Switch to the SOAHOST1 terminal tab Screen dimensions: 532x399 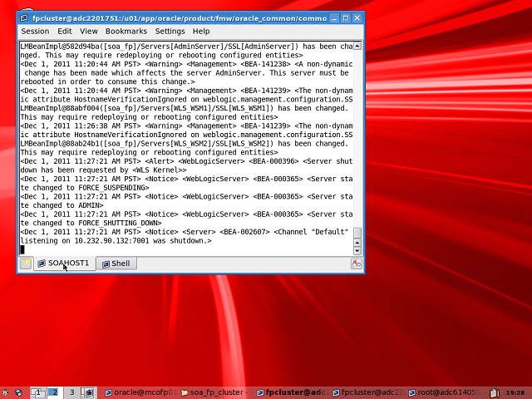point(63,264)
